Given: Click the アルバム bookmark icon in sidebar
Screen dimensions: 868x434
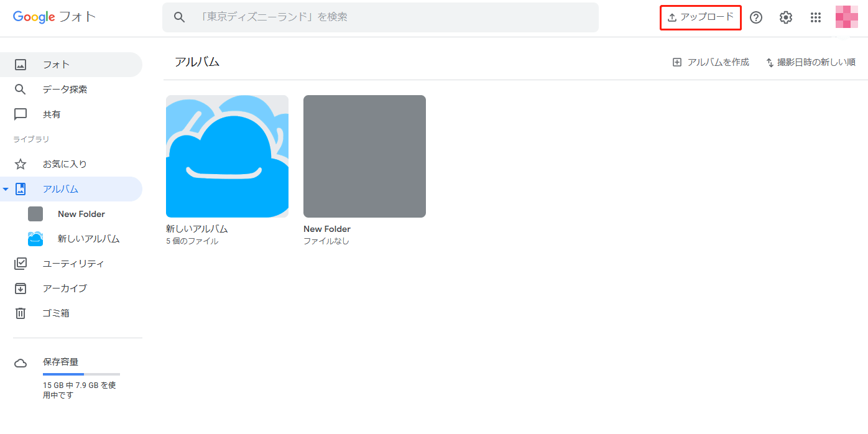Looking at the screenshot, I should [21, 189].
